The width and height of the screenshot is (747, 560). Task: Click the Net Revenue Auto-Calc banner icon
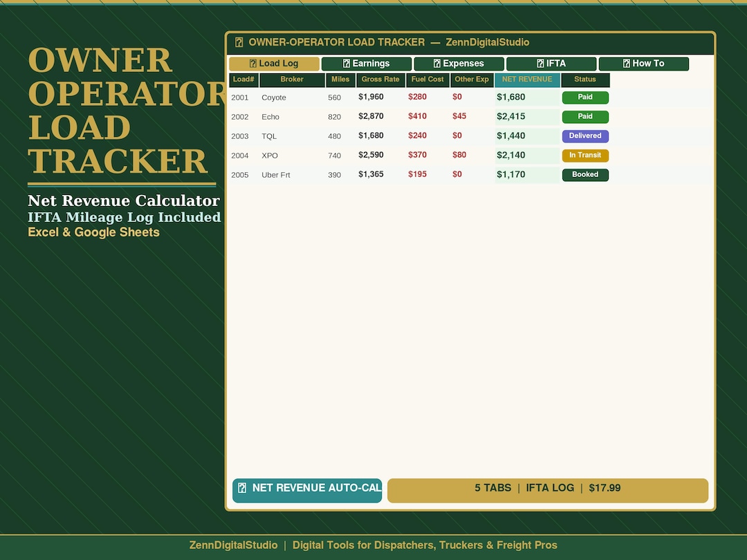(x=242, y=488)
